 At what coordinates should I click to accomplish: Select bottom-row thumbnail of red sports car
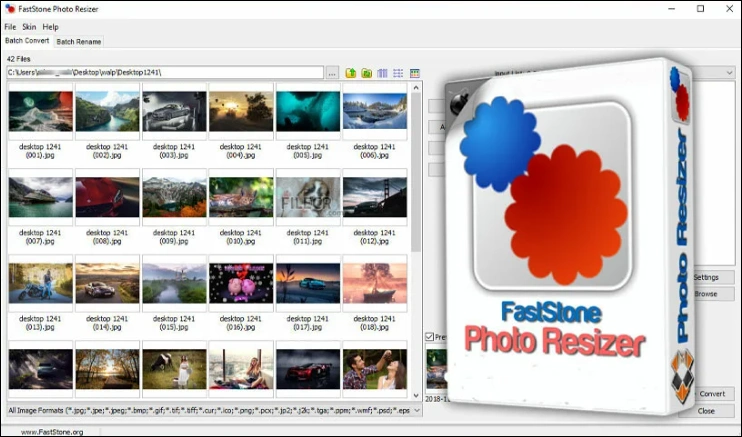(x=308, y=369)
